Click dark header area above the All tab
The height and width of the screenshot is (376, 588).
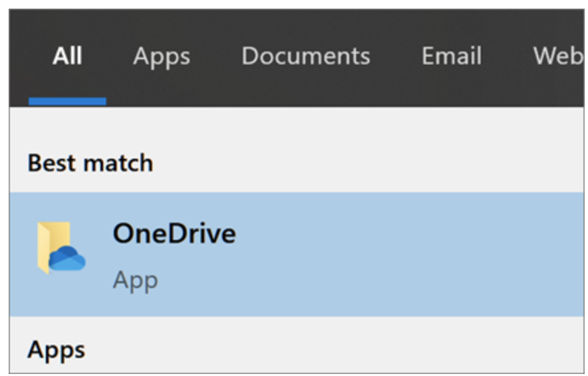67,22
